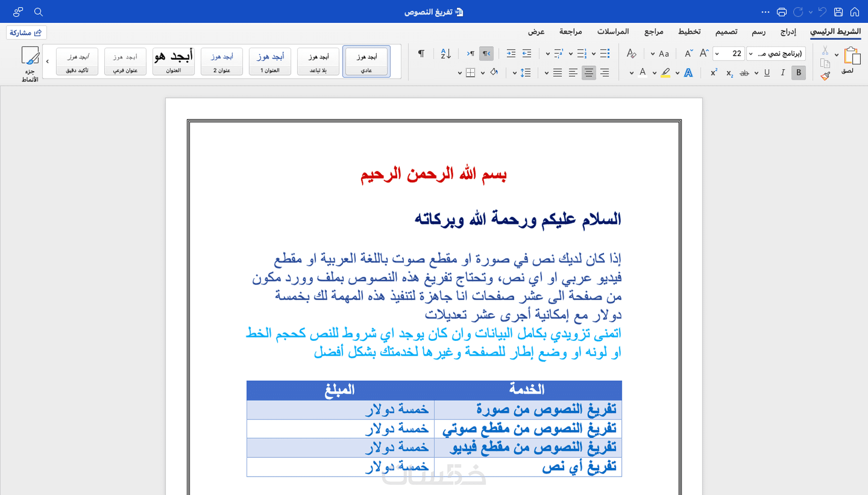Screen dimensions: 868x495
Task: Activate the Format Painter brush
Action: [825, 76]
